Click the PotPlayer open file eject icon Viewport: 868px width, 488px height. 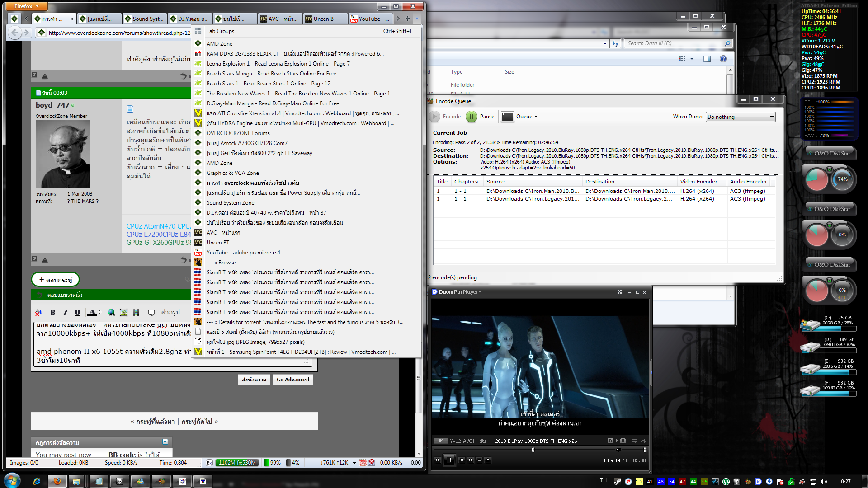pos(488,460)
